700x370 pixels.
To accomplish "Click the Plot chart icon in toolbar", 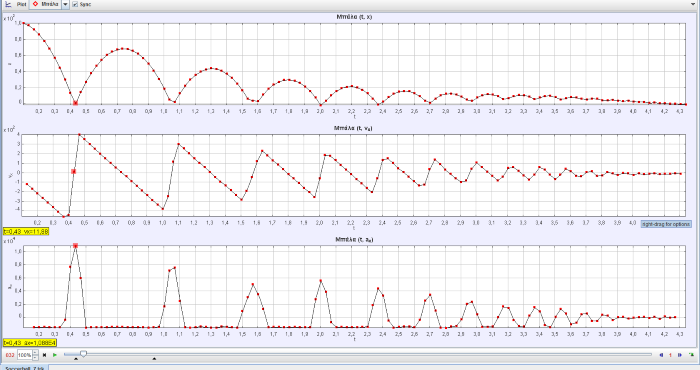I will click(8, 4).
